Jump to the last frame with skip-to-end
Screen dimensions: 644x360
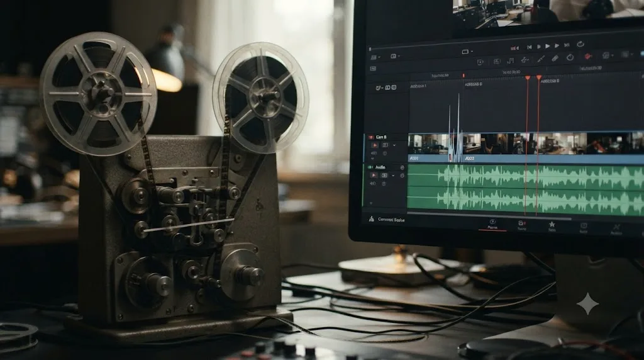pos(567,45)
